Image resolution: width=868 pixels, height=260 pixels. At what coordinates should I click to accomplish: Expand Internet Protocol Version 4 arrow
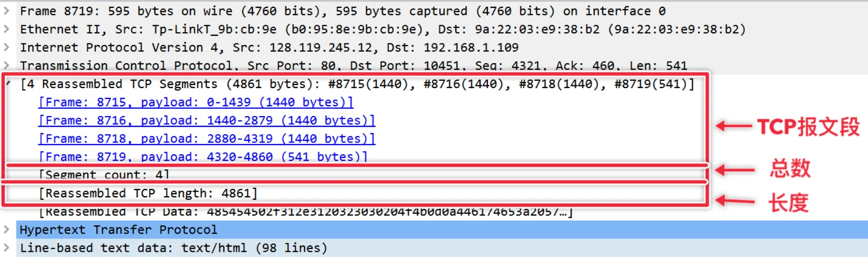pos(7,47)
